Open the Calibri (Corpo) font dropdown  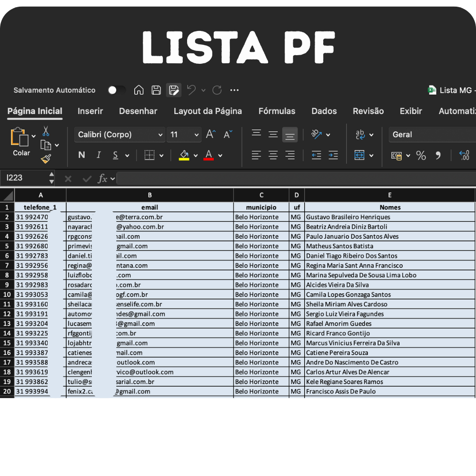point(120,135)
